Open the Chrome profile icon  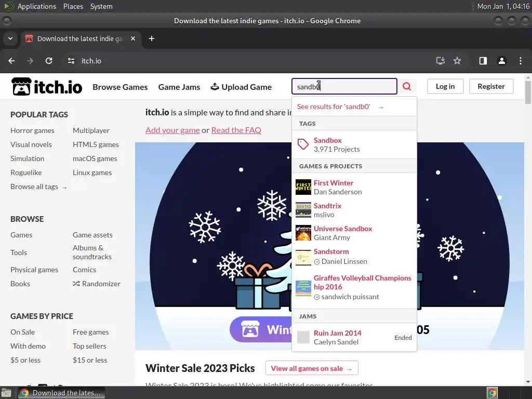coord(501,61)
